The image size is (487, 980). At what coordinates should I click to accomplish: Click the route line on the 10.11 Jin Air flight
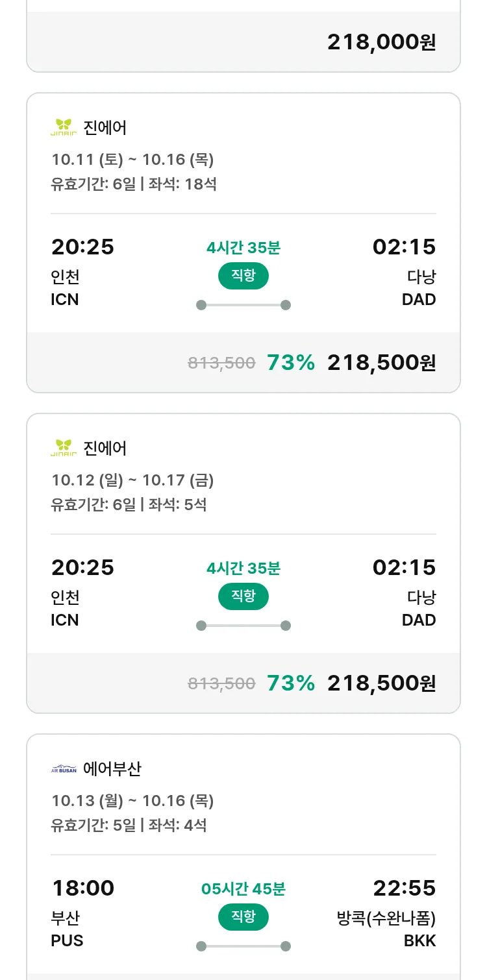[243, 305]
